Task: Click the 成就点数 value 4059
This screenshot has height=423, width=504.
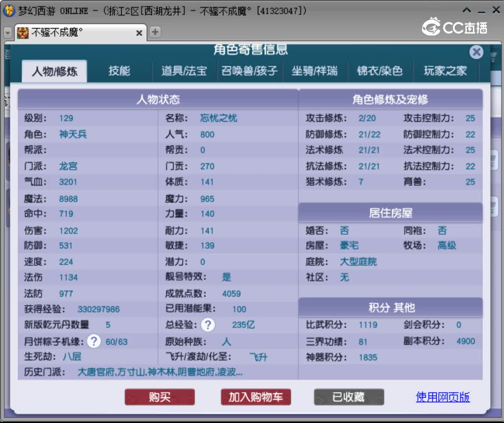Action: click(x=232, y=294)
